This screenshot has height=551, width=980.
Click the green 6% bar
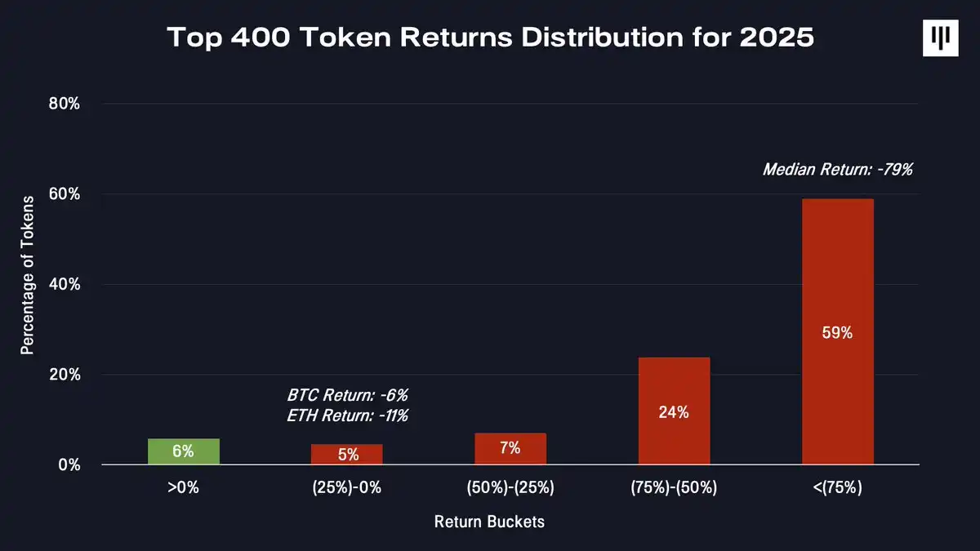184,451
